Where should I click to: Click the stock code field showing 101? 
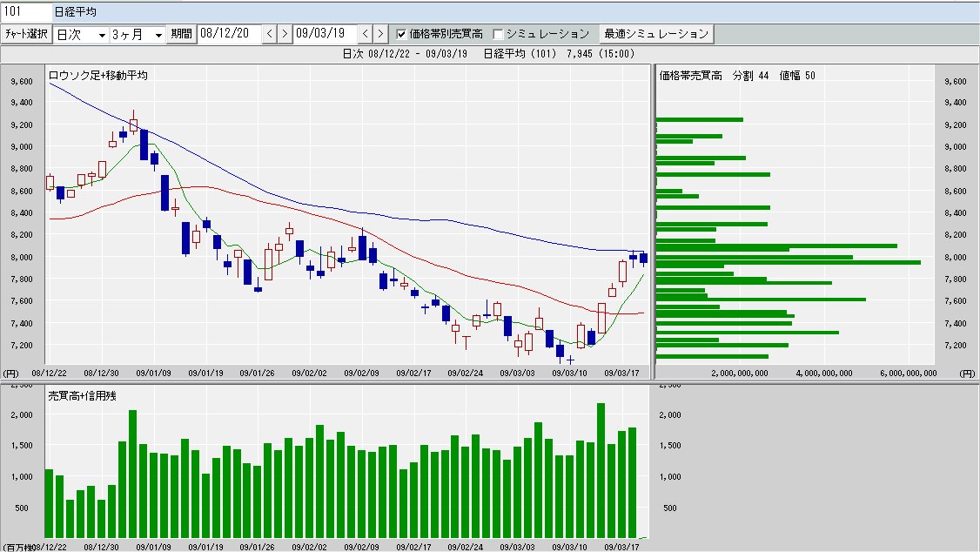click(x=26, y=11)
